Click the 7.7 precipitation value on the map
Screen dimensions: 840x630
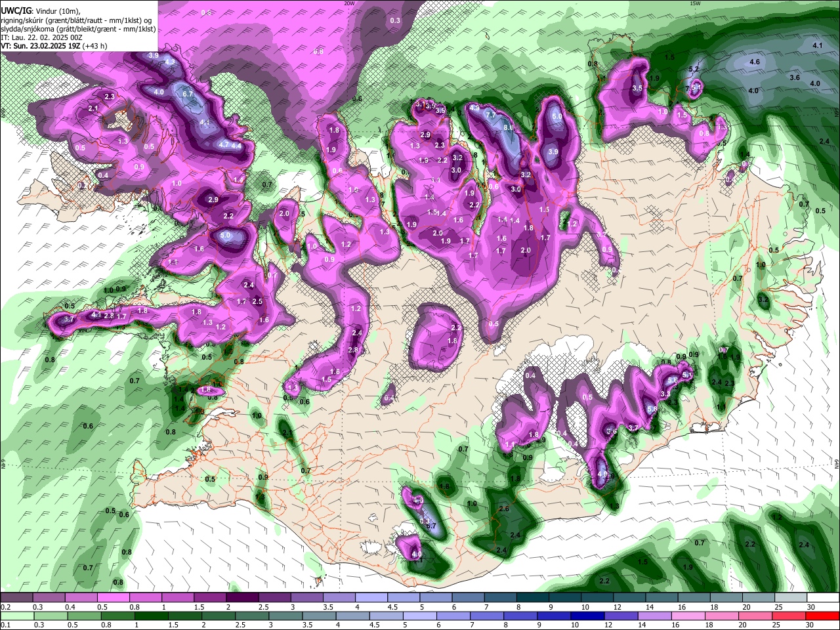[x=490, y=115]
